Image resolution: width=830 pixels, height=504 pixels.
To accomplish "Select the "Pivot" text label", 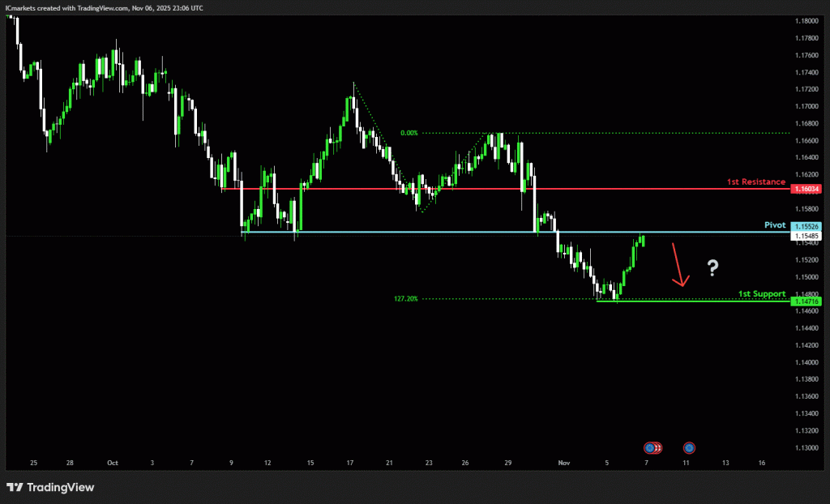I will 775,224.
